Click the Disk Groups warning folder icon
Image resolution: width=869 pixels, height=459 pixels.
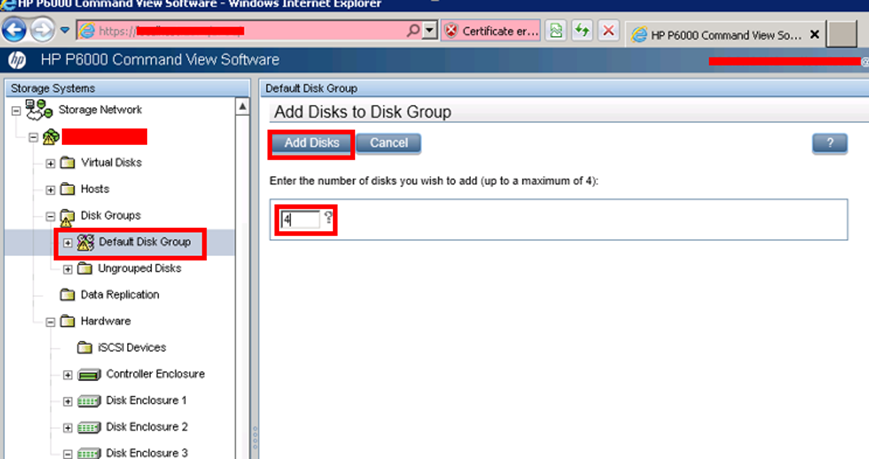point(67,217)
